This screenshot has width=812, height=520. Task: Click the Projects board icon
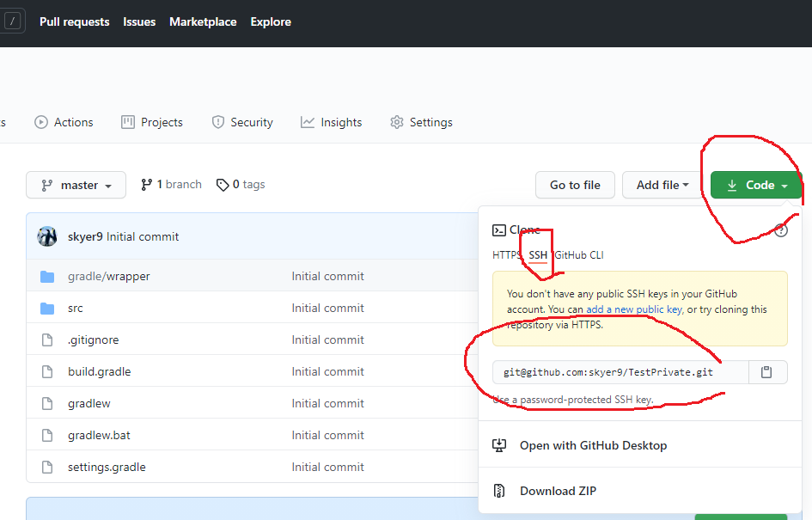click(127, 122)
